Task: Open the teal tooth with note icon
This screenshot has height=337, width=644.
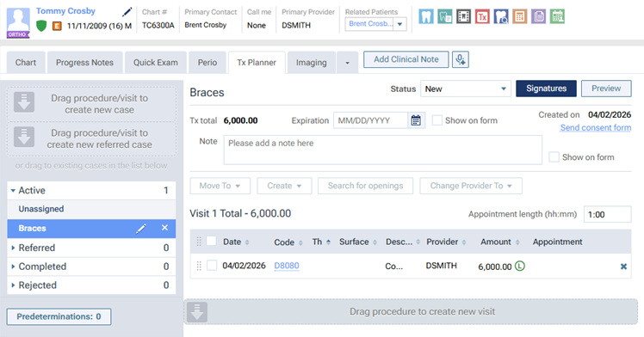Action: [x=445, y=17]
